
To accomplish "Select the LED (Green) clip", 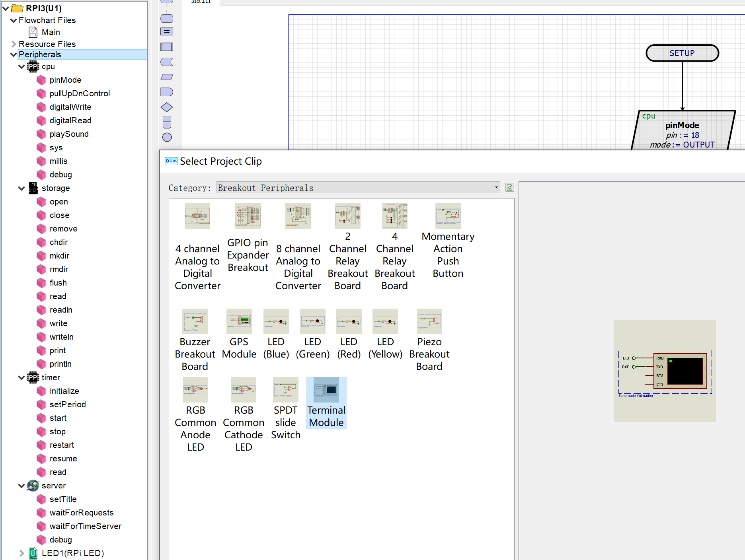I will point(313,334).
